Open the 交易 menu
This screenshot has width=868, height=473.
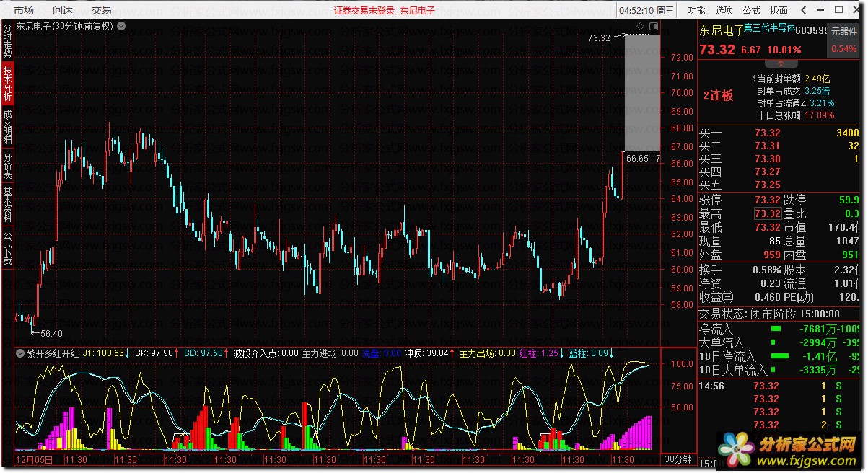coord(102,10)
